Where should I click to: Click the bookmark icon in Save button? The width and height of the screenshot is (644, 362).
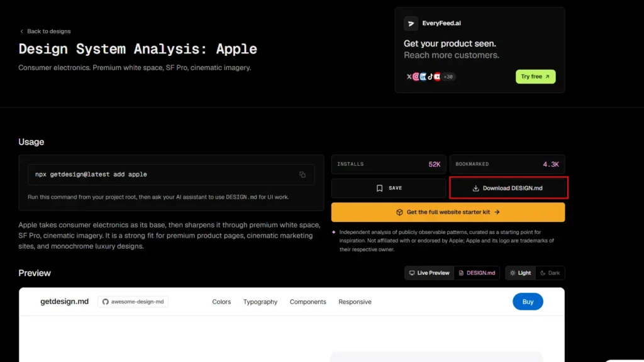click(379, 188)
